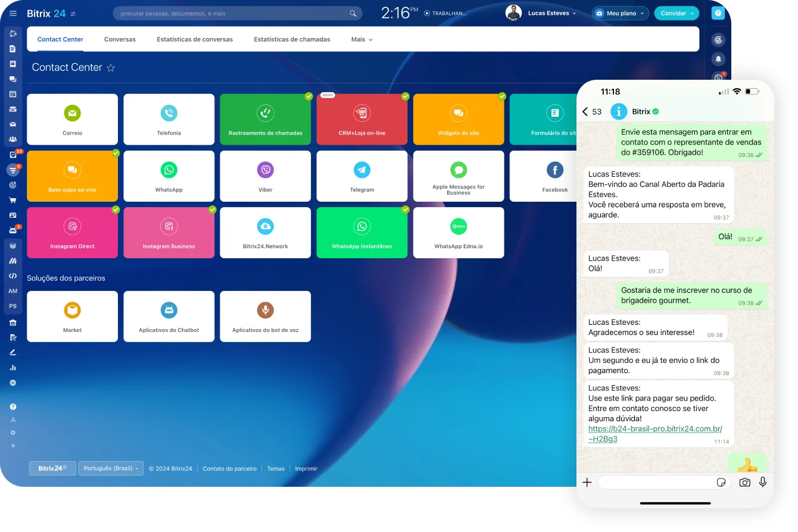Expand the Mais dropdown tab
Screen dimensions: 798x532
[361, 39]
